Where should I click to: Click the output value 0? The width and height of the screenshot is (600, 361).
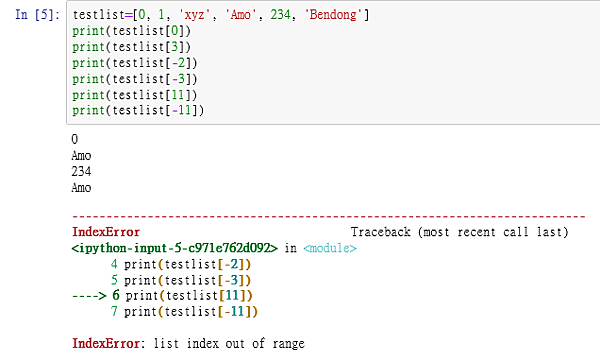(x=75, y=139)
